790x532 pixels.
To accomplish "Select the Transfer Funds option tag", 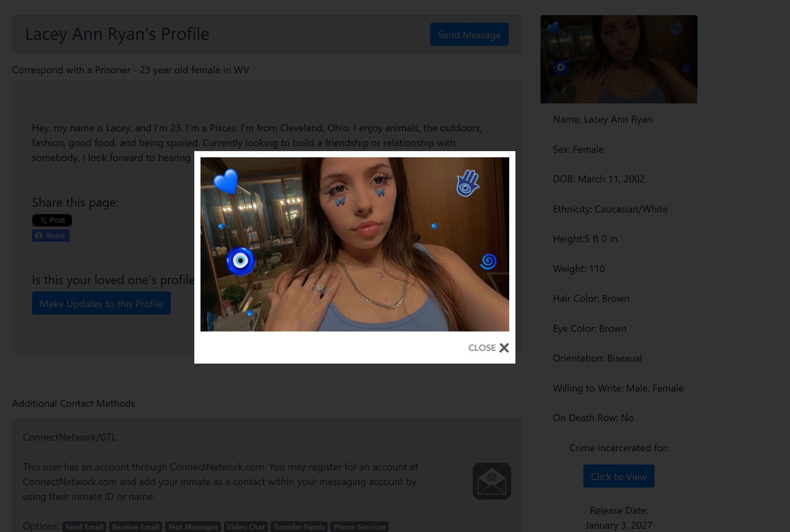I will [299, 527].
